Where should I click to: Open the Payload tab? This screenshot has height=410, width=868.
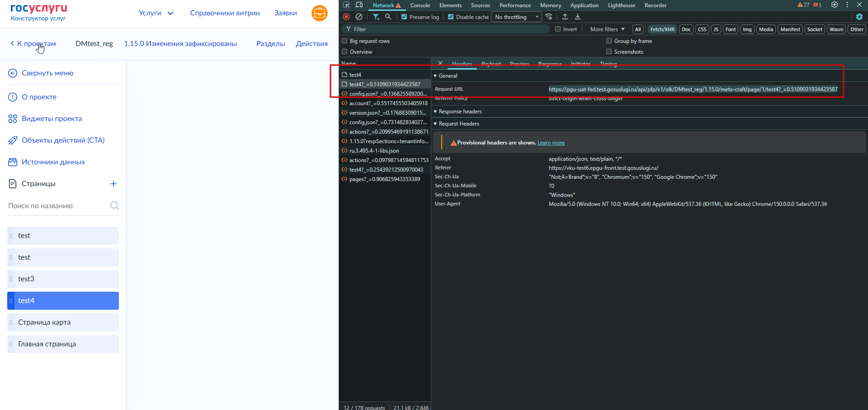tap(491, 64)
